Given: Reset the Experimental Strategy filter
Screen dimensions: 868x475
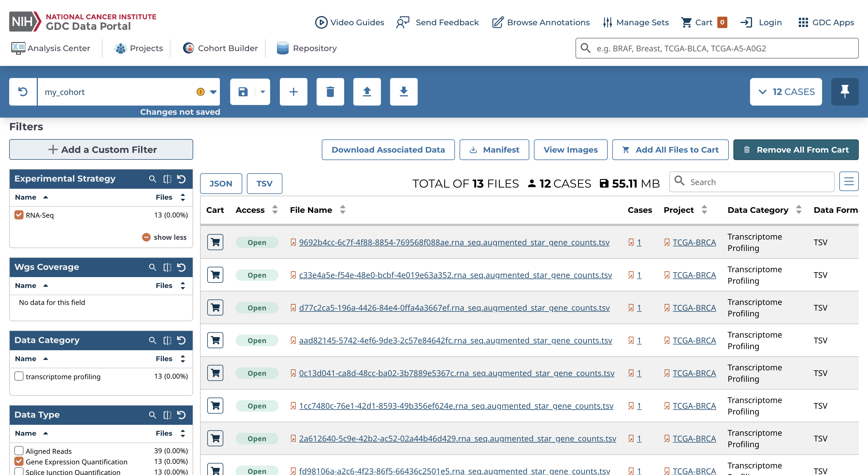Looking at the screenshot, I should coord(182,179).
